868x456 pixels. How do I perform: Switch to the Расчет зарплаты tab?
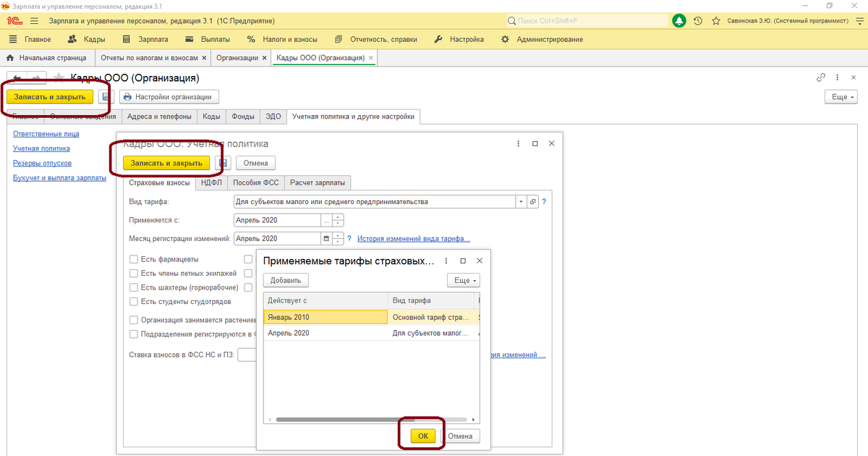pyautogui.click(x=318, y=182)
